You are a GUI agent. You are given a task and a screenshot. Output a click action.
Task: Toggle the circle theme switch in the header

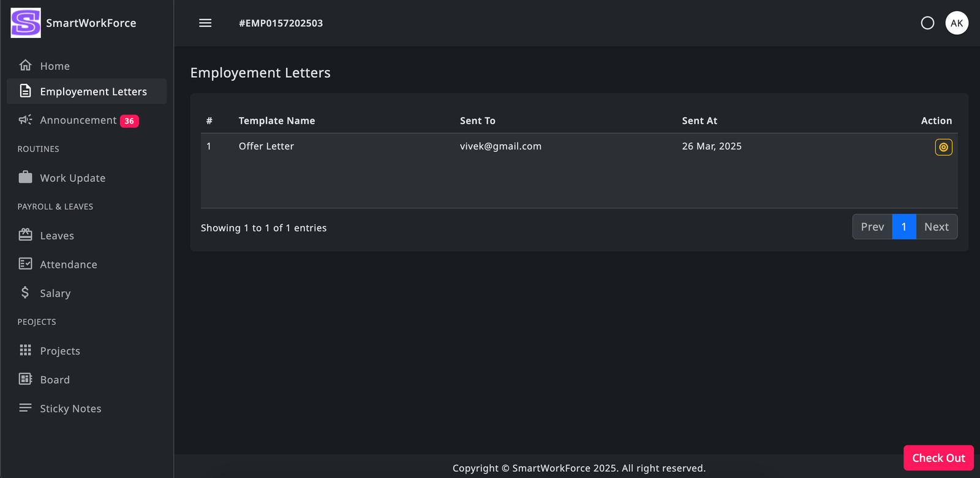click(x=927, y=23)
